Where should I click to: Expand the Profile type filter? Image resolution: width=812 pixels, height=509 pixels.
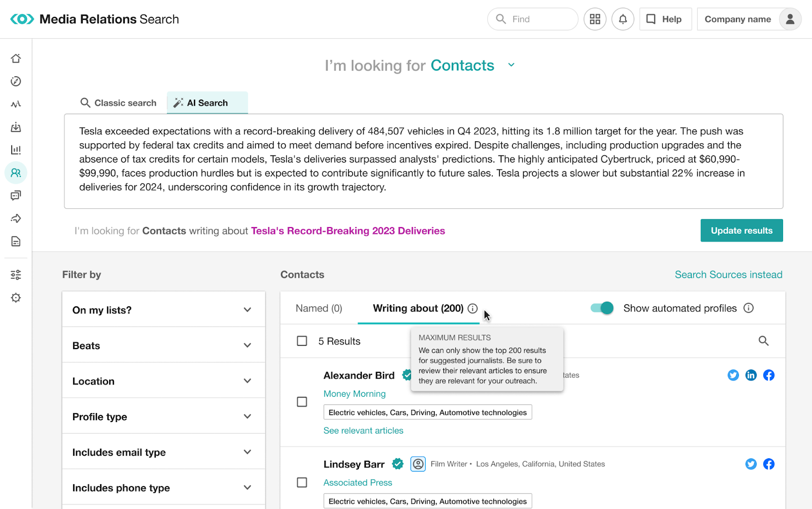(163, 417)
